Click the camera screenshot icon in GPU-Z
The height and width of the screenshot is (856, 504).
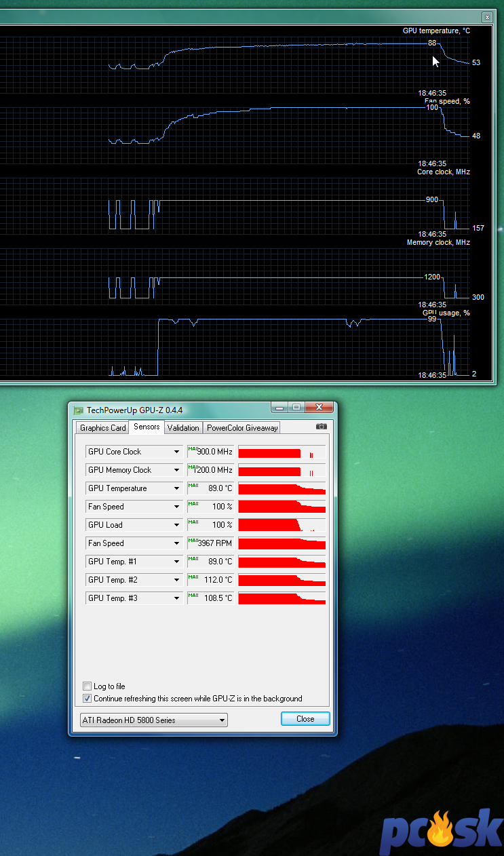(322, 427)
